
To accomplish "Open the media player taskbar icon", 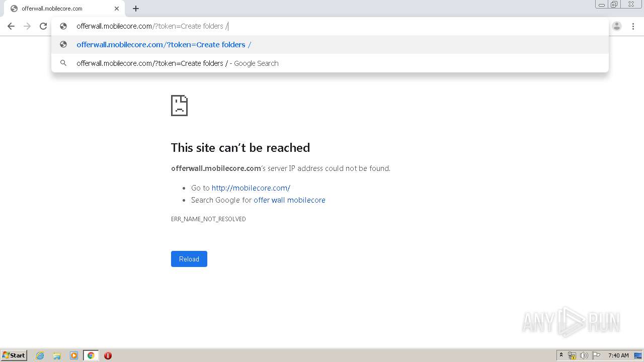I will [x=74, y=355].
